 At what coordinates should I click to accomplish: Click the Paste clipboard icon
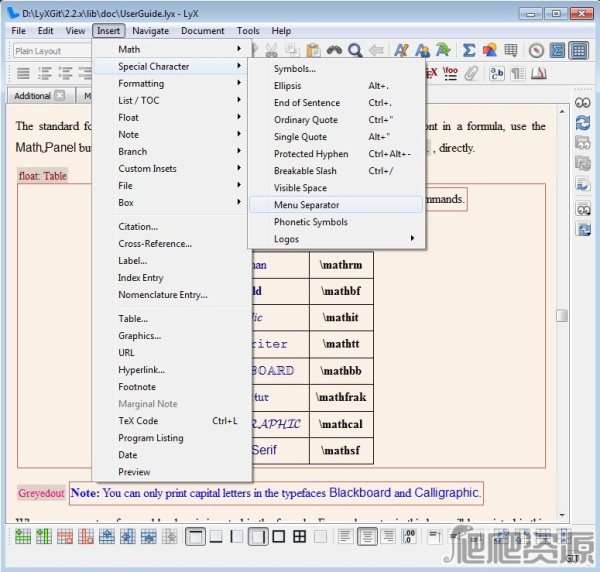point(313,51)
